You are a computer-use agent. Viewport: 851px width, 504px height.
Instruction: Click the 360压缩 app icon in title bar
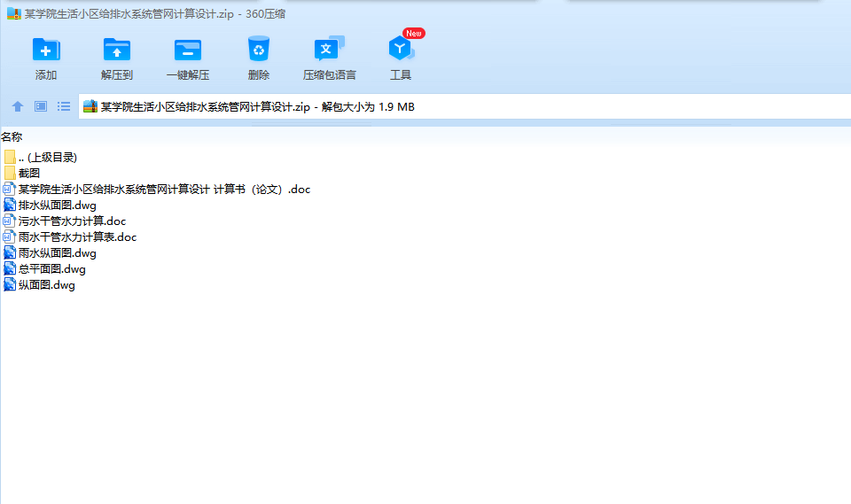pos(13,13)
